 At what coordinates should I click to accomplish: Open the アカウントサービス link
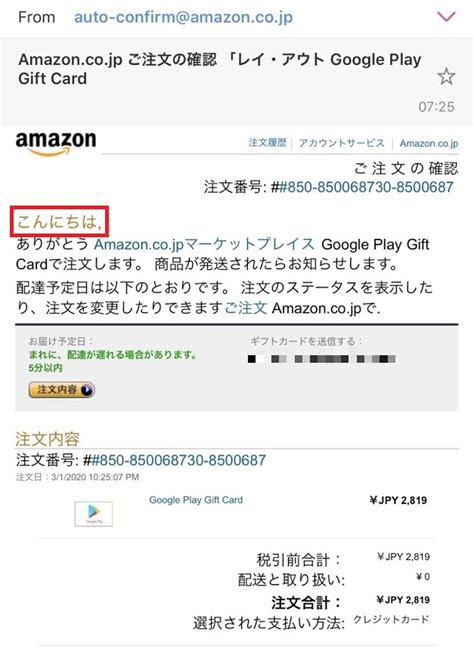coord(342,143)
